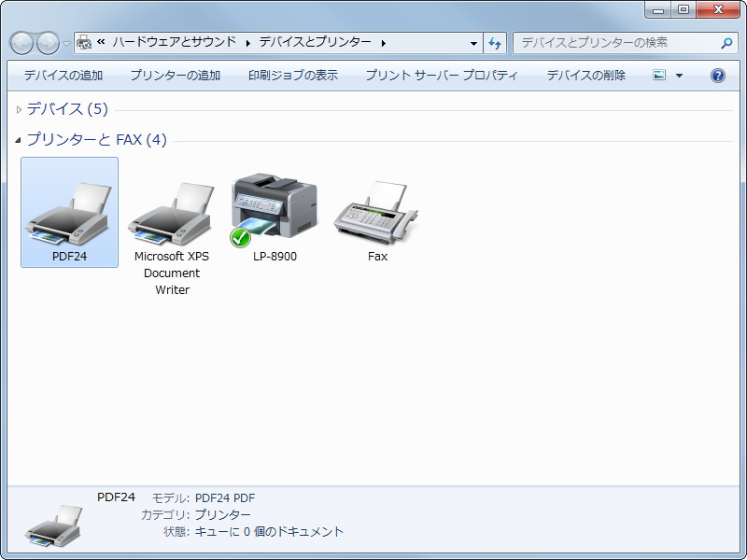Viewport: 747px width, 560px height.
Task: Select the PDF24 printer icon
Action: pos(69,213)
